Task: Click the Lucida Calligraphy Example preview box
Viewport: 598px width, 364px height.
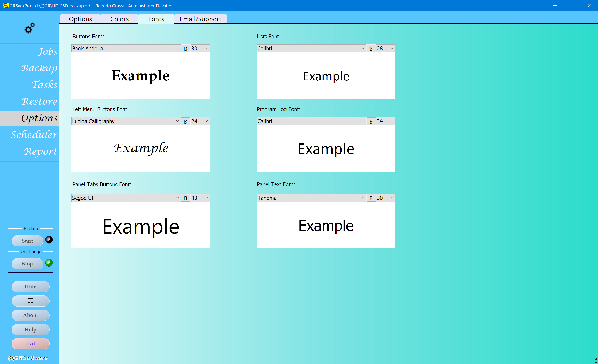Action: pos(141,148)
